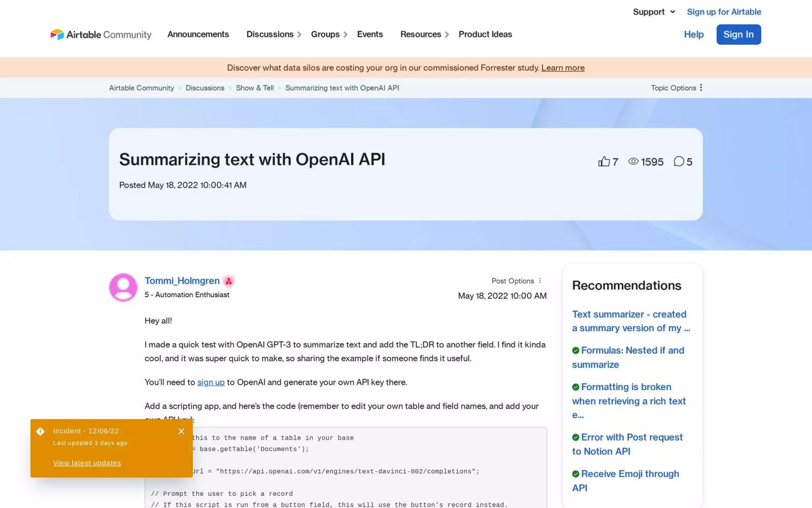
Task: Click Tommi_Holmgren's pink avatar
Action: click(123, 288)
